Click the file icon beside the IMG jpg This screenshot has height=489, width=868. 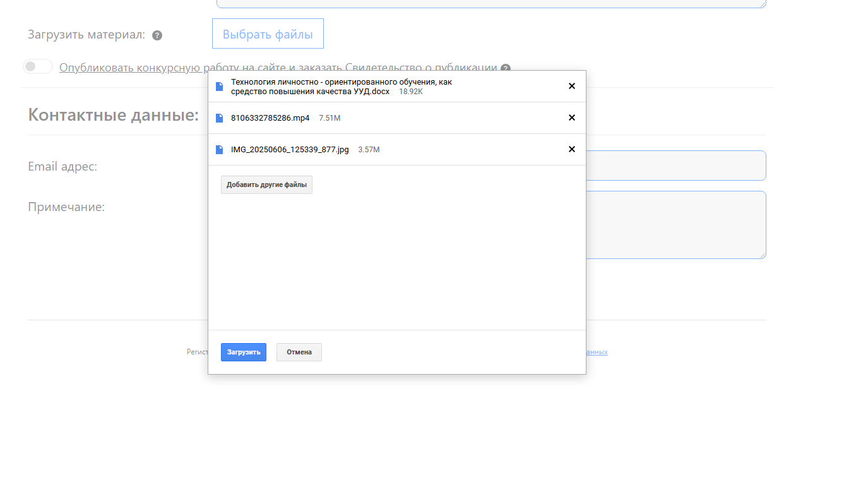(220, 150)
